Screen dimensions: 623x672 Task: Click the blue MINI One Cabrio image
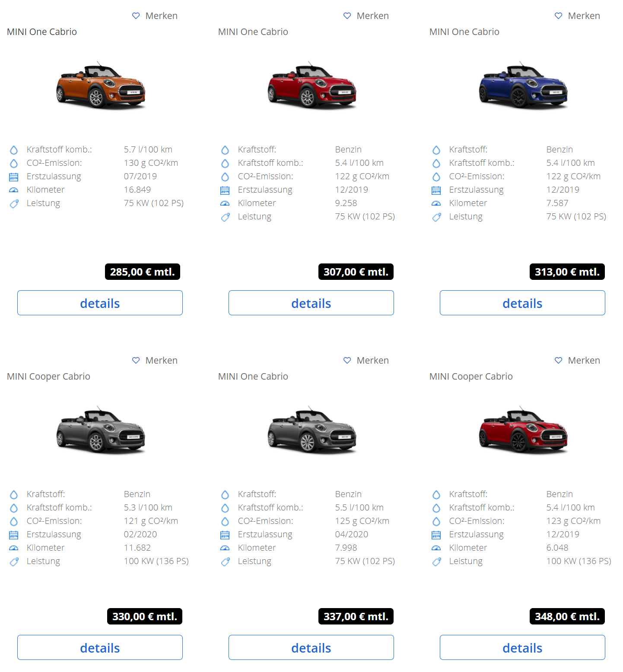(523, 85)
